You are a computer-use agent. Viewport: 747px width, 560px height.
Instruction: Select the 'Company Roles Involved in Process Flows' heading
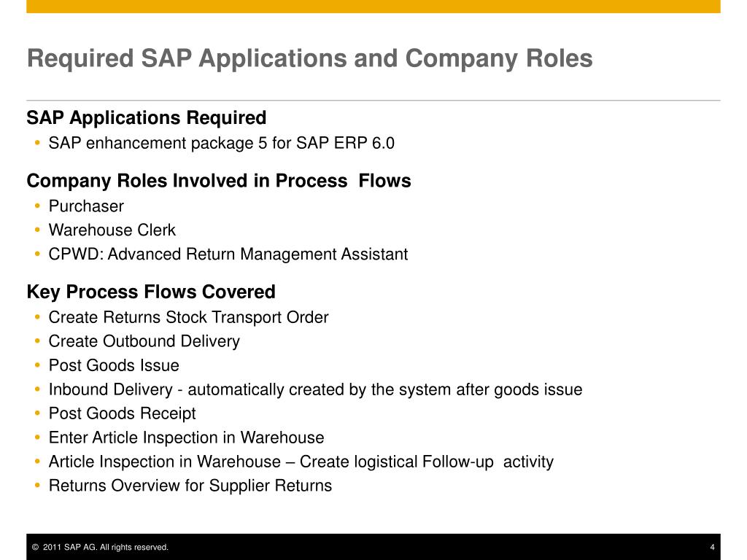[x=219, y=181]
